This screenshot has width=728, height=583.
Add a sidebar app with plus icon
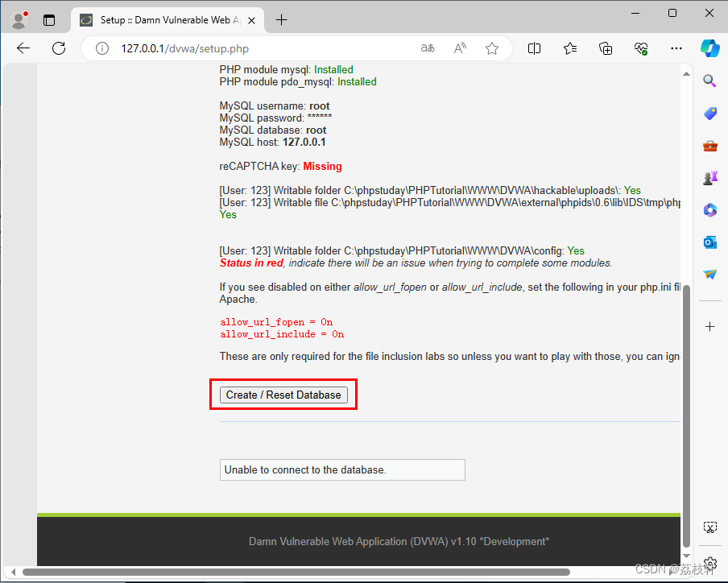tap(710, 327)
